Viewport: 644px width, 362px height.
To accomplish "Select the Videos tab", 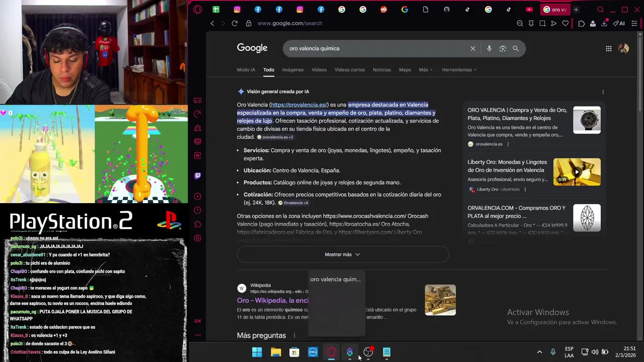I will tap(319, 70).
